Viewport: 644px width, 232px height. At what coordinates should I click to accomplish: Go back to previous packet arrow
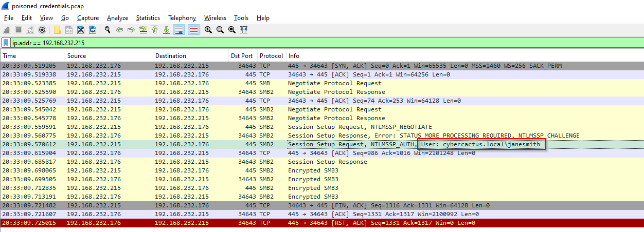[119, 30]
